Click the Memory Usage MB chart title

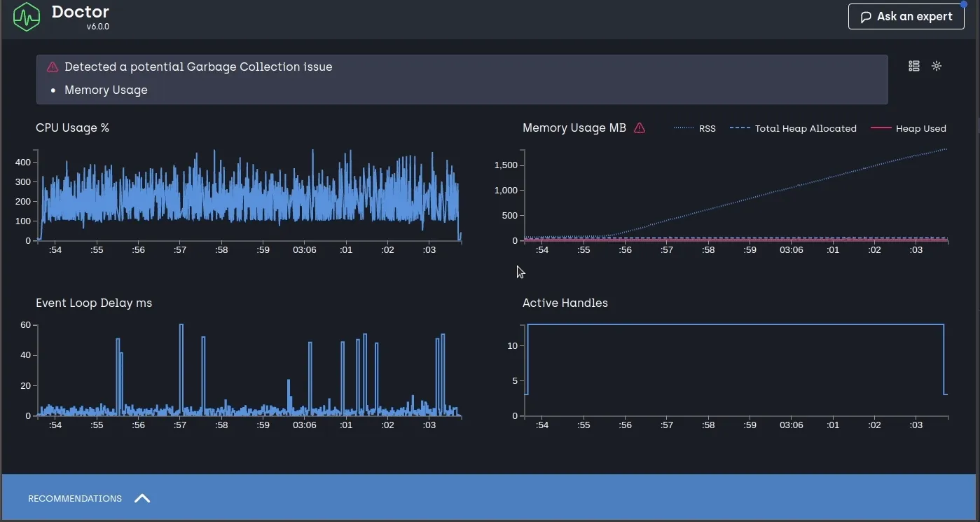tap(574, 128)
